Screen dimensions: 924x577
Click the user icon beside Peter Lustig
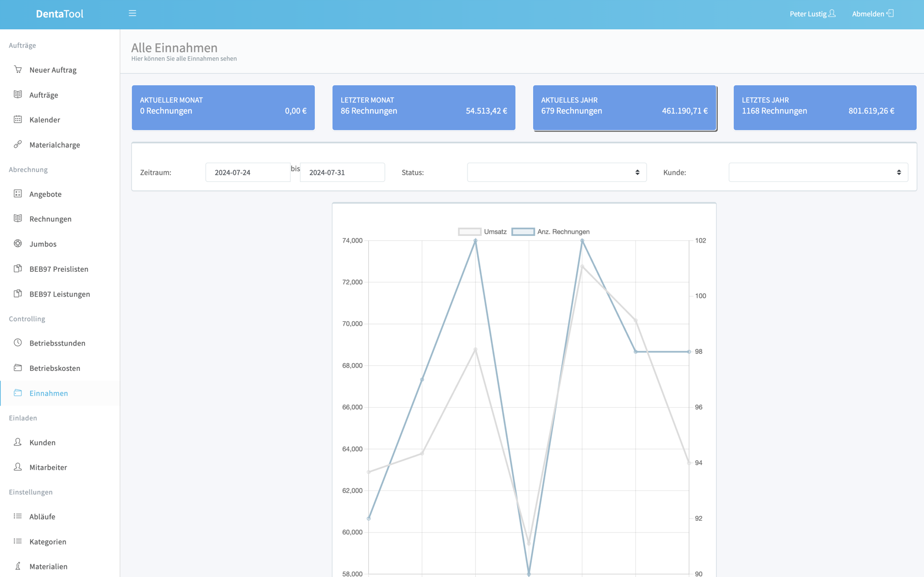click(x=832, y=13)
